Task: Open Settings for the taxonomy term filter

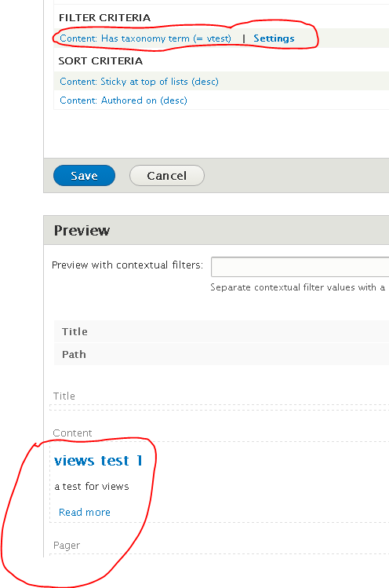Action: (274, 38)
